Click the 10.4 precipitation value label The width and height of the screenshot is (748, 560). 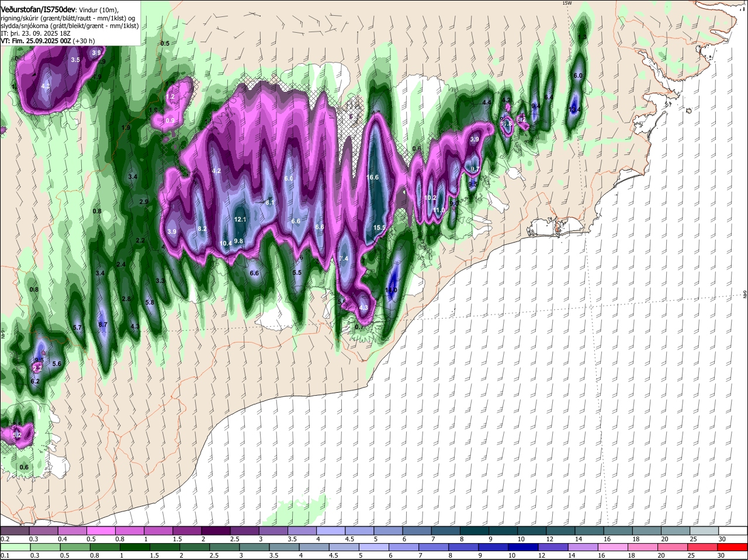(x=226, y=243)
